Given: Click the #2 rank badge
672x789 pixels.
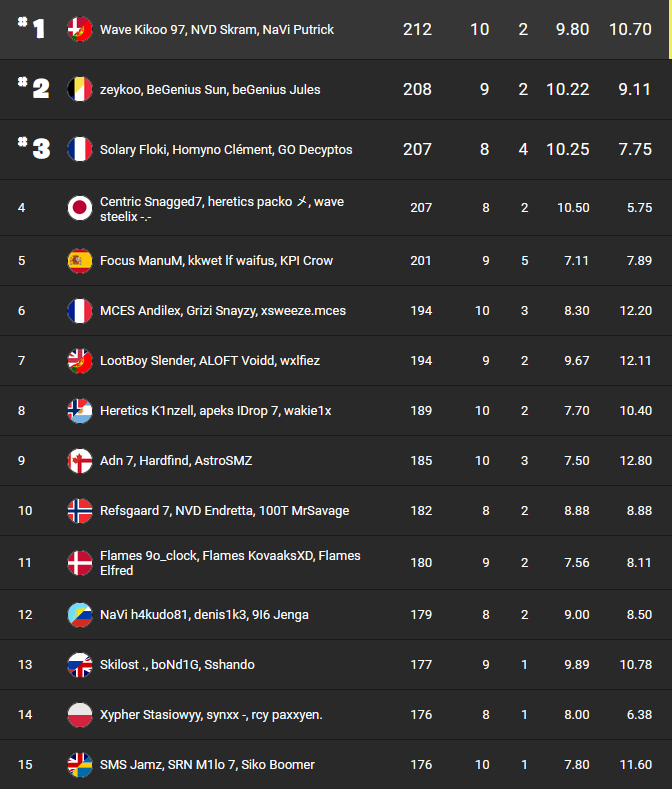Looking at the screenshot, I should [35, 89].
